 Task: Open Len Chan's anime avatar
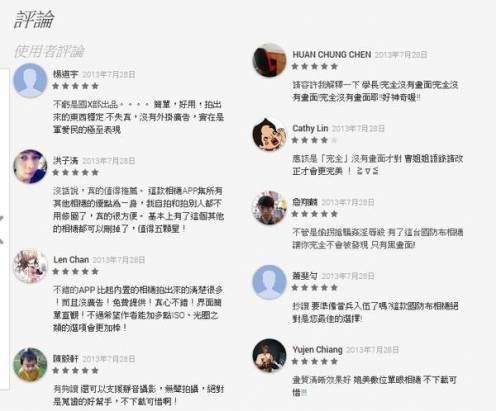(30, 266)
